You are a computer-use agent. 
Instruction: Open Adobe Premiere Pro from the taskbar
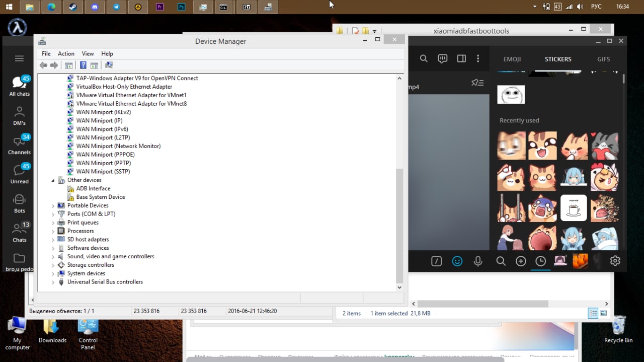(x=159, y=7)
